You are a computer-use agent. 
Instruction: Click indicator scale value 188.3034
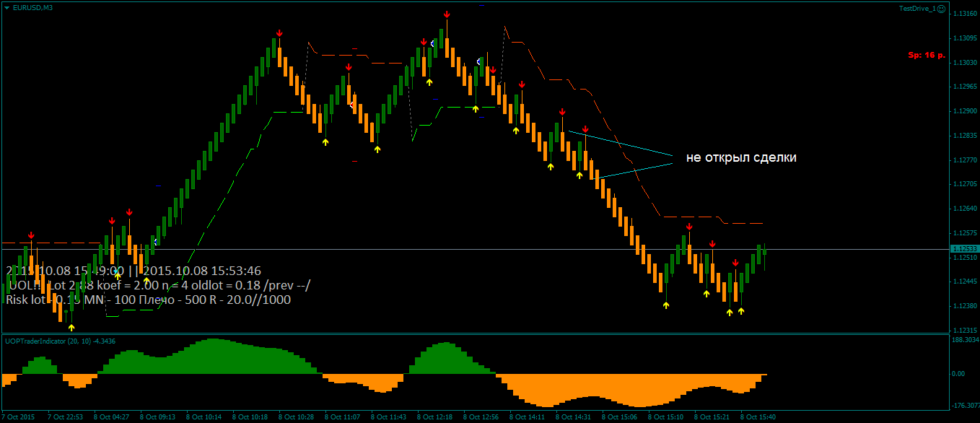pyautogui.click(x=965, y=339)
